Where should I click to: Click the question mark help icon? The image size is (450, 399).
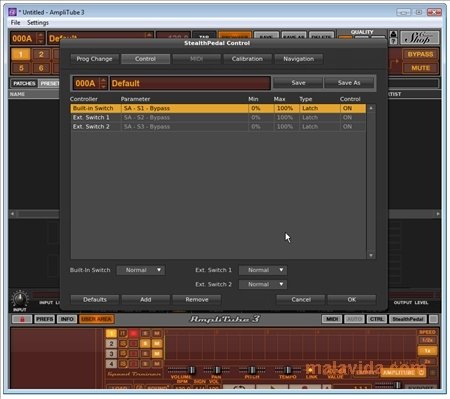click(x=393, y=41)
